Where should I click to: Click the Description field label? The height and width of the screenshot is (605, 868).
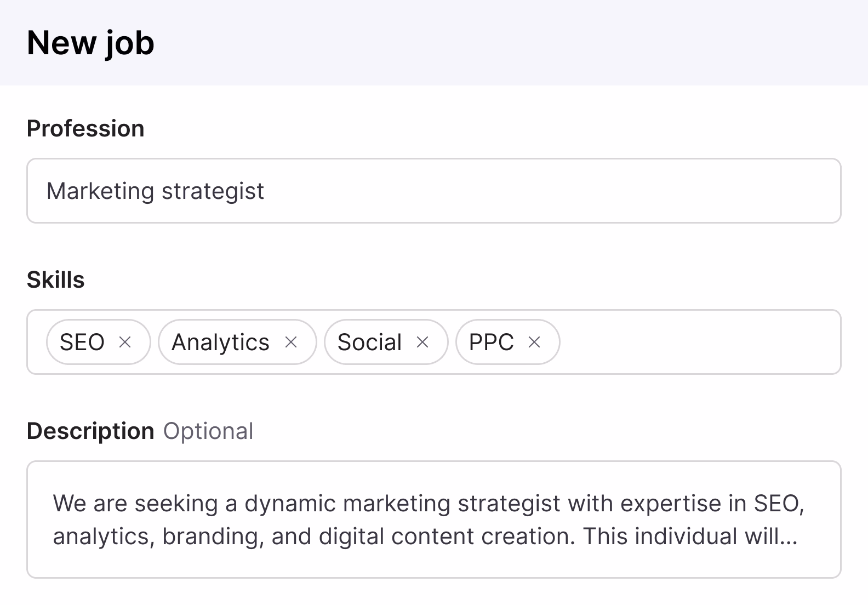click(x=90, y=431)
